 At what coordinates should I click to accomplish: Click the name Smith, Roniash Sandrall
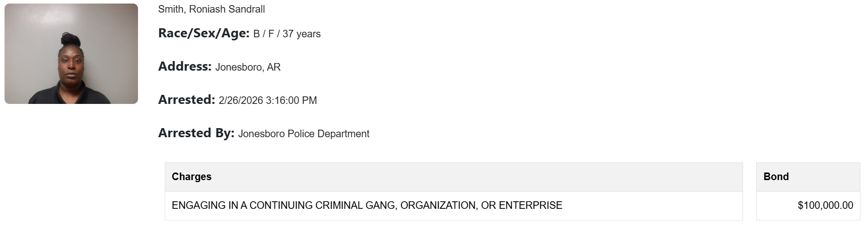[211, 9]
